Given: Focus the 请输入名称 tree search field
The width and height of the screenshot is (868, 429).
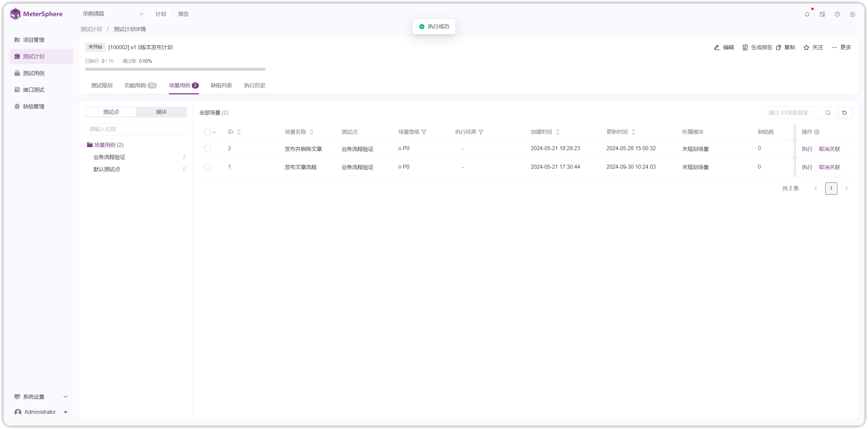Looking at the screenshot, I should tap(136, 129).
